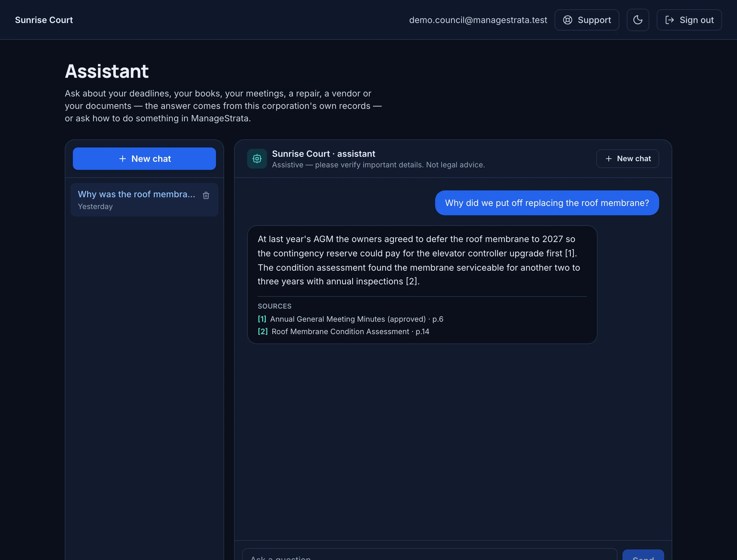This screenshot has height=560, width=737.
Task: Select the demo.council@managestrata.test email text
Action: [478, 20]
